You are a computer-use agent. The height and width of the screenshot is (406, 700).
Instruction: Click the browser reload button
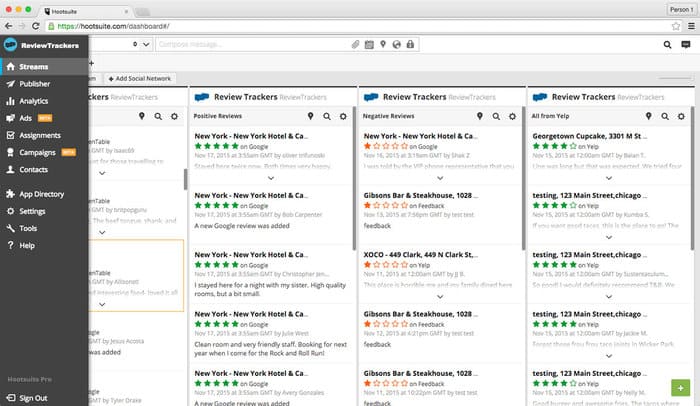36,26
